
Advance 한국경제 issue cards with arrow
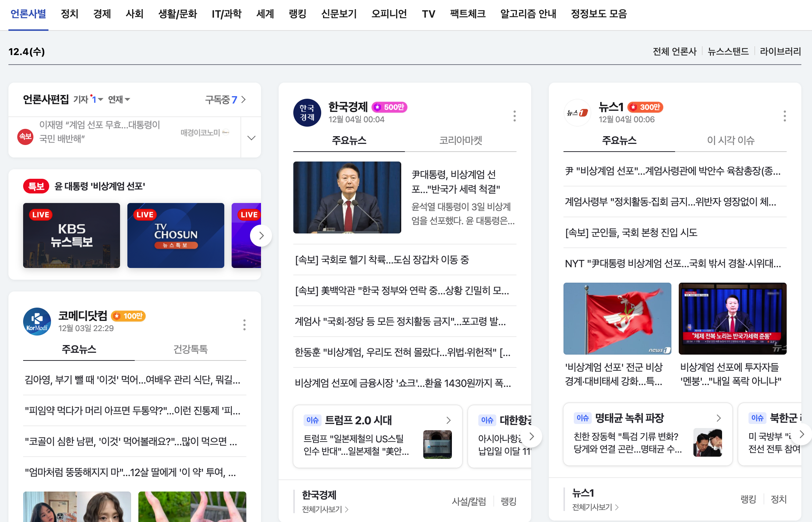(531, 436)
